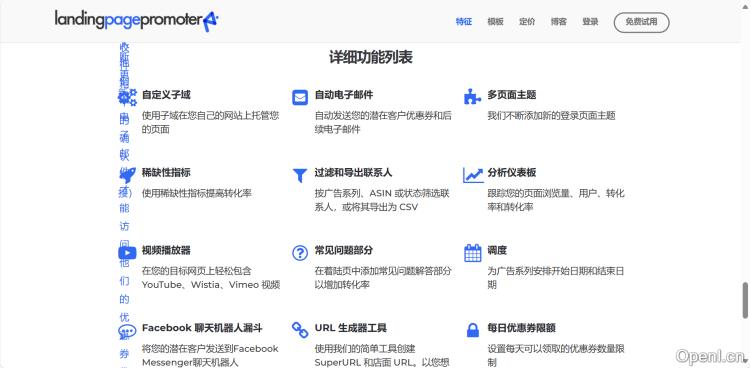Click the description 跟踪您的页面浏览量、用户、转化率和转化率
Viewport: 750px width, 368px height.
(x=556, y=200)
